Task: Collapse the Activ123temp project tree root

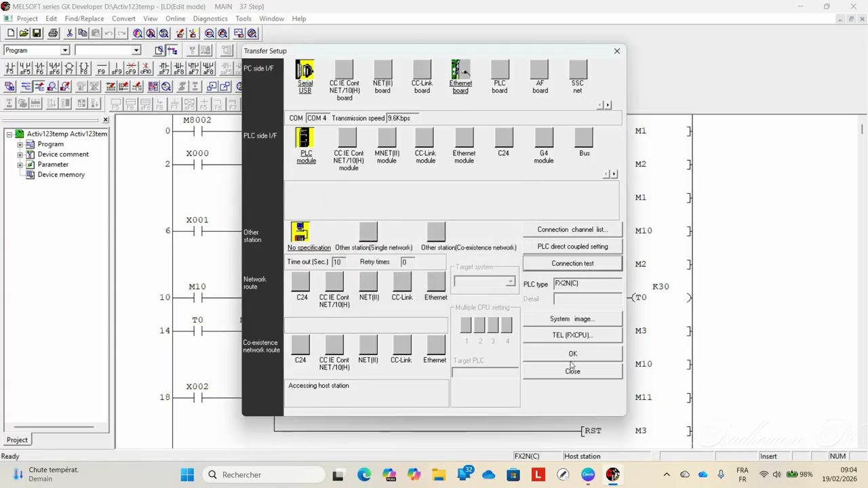Action: 9,134
